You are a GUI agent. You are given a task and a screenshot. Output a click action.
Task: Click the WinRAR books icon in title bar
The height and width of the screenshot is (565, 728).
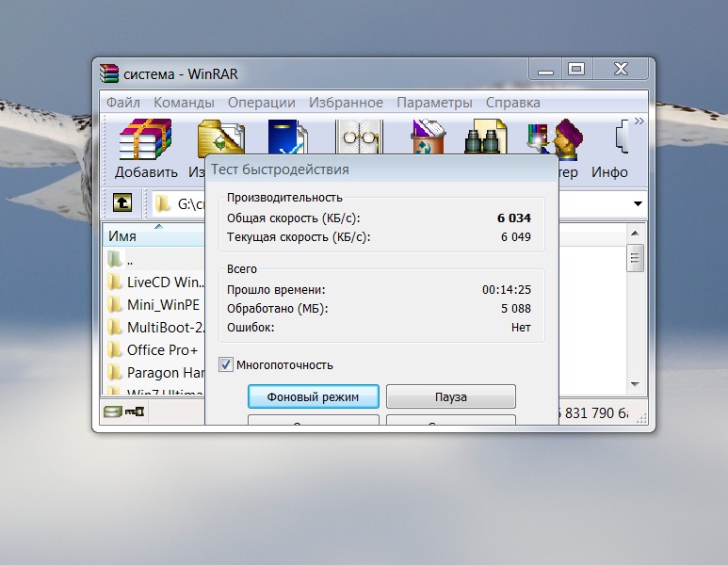tap(109, 73)
